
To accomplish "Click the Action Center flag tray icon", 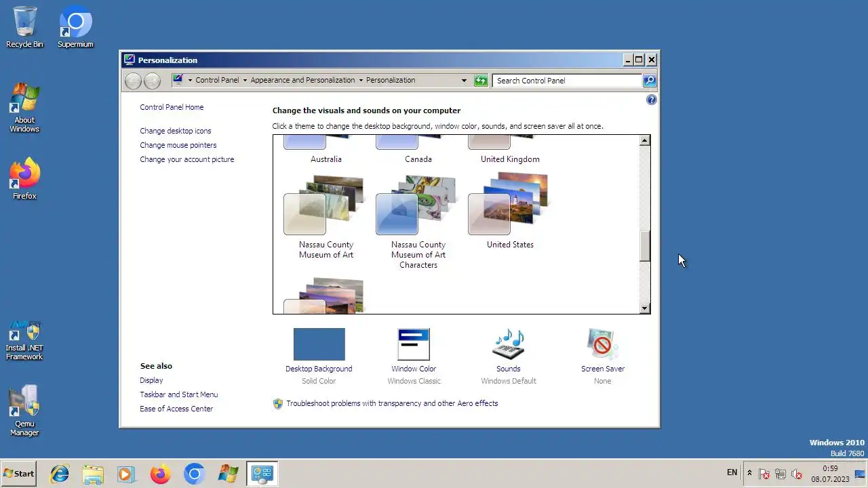I will point(764,474).
